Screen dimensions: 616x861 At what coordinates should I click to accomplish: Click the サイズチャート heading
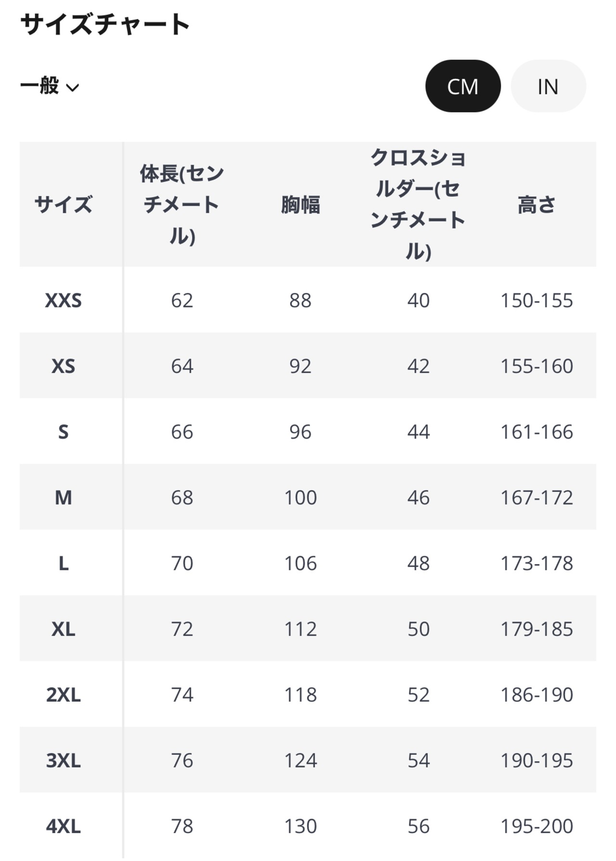pos(105,24)
